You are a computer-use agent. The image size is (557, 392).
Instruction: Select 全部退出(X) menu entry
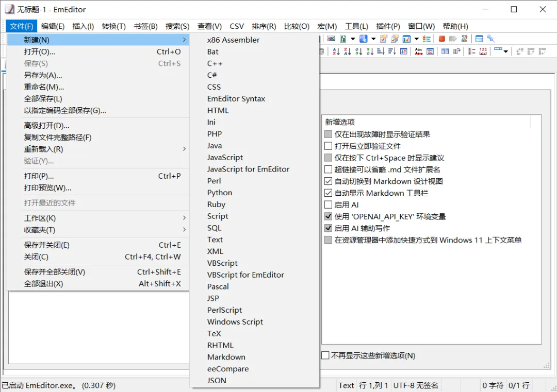(98, 283)
